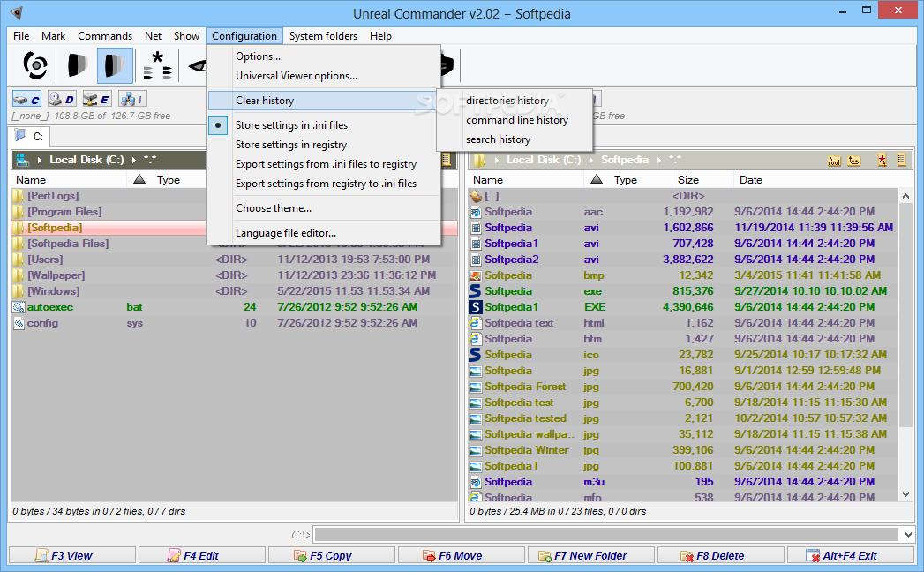Choose directories history from submenu
The height and width of the screenshot is (572, 924).
click(515, 101)
